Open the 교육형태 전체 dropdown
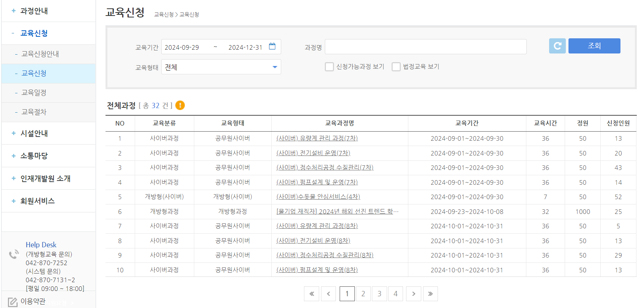Viewport: 644px width, 308px height. click(x=221, y=67)
